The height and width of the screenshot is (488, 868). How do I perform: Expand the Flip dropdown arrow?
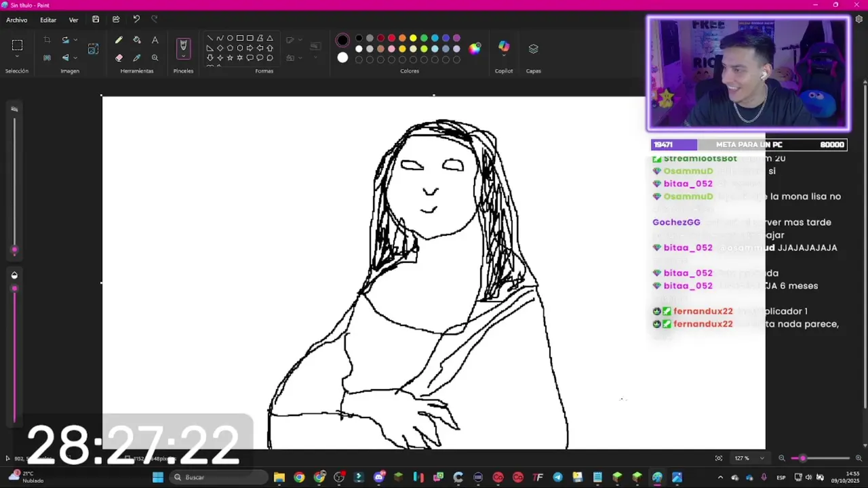click(x=75, y=58)
